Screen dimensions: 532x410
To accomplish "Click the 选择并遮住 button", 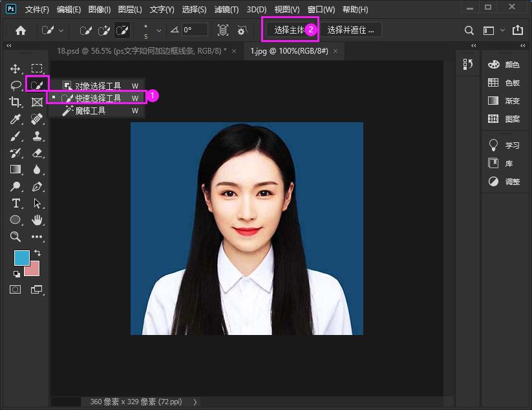I will 351,30.
